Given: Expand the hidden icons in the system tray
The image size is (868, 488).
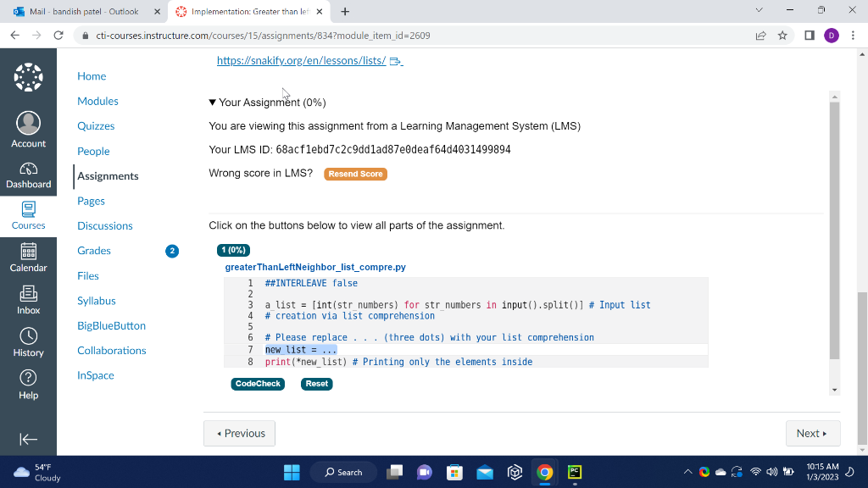Looking at the screenshot, I should pyautogui.click(x=687, y=472).
